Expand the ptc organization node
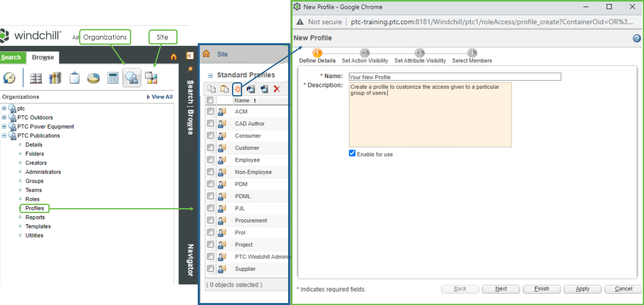The image size is (644, 305). 4,108
